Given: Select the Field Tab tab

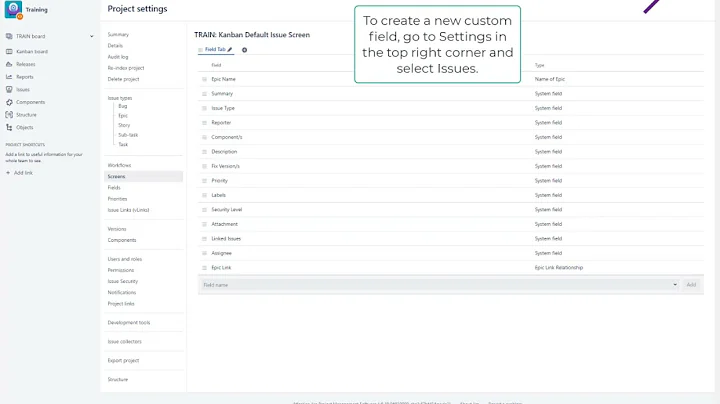Looking at the screenshot, I should [215, 49].
